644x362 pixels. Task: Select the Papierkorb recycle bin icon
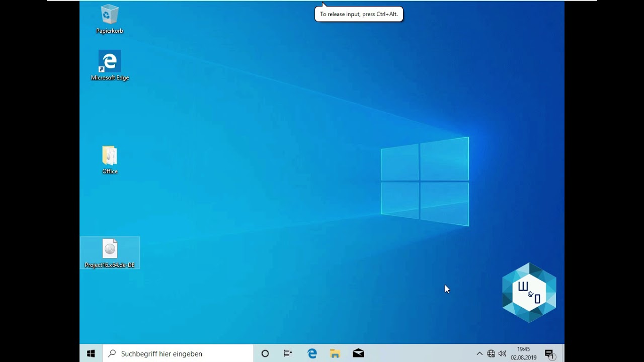pyautogui.click(x=110, y=19)
